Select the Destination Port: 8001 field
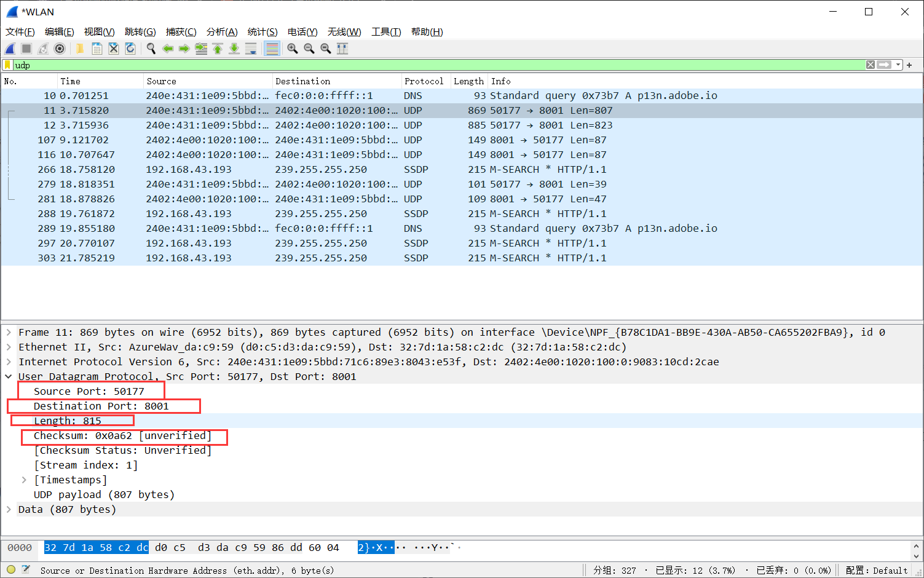 (x=101, y=406)
